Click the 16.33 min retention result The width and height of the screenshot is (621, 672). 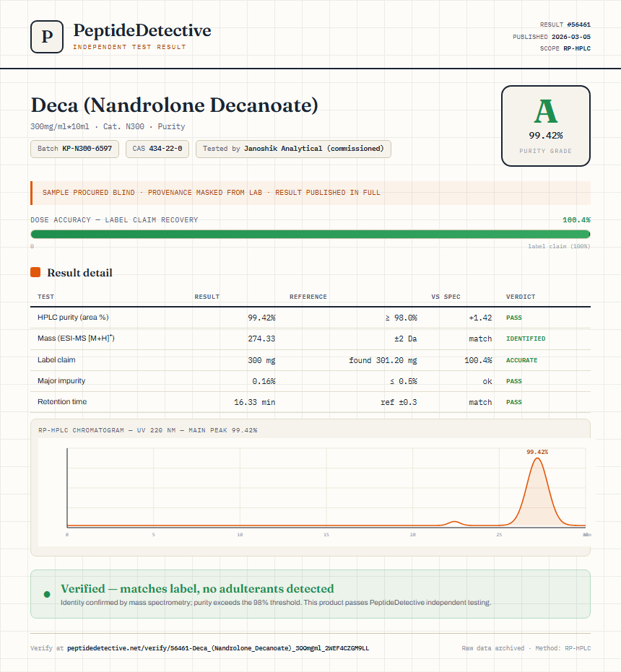255,402
